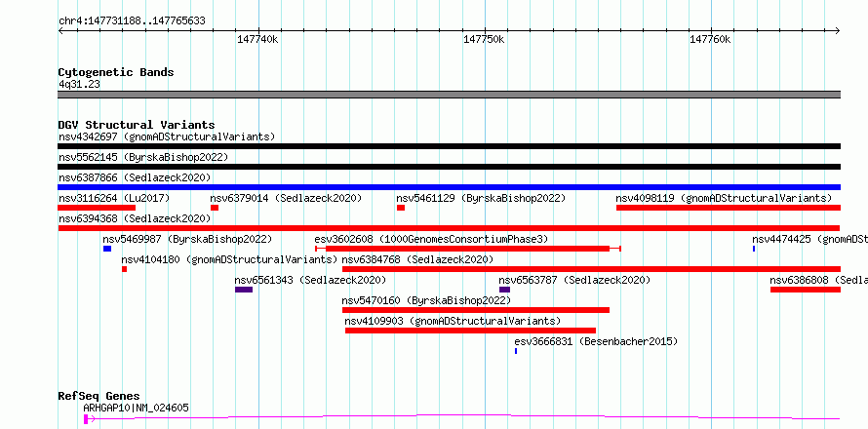The image size is (868, 429).
Task: Open nsv5469987 (ByrskaBishop2022) label
Action: [187, 239]
